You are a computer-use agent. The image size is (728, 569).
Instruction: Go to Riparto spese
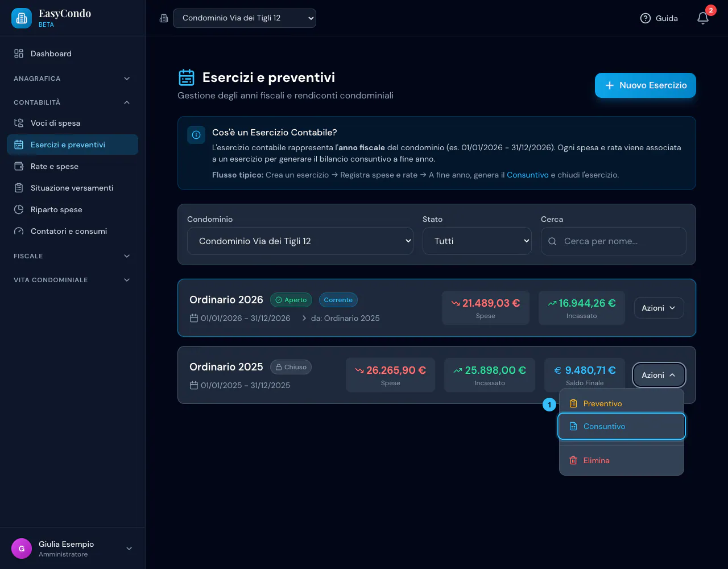click(x=73, y=209)
